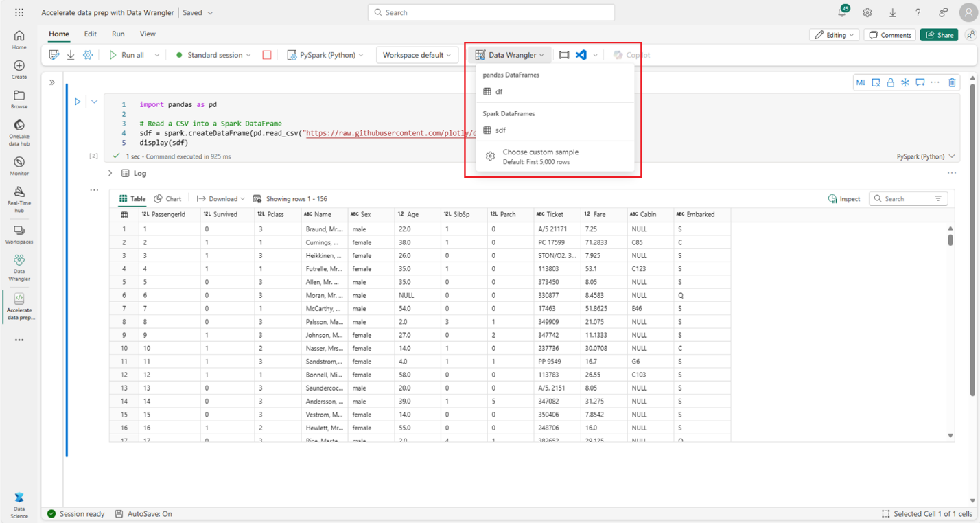The width and height of the screenshot is (980, 523).
Task: Click the toolbar layout icon beside Data Wrangler
Action: point(564,55)
